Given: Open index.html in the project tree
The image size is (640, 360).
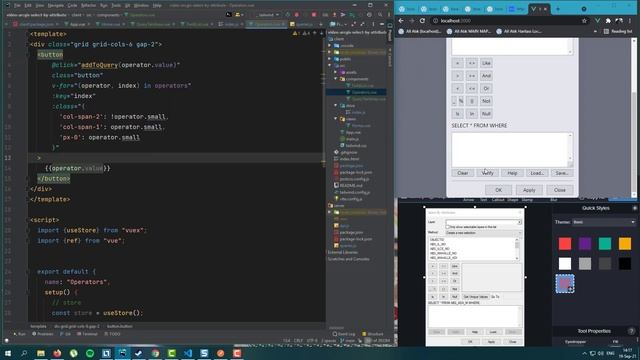Looking at the screenshot, I should pos(346,159).
